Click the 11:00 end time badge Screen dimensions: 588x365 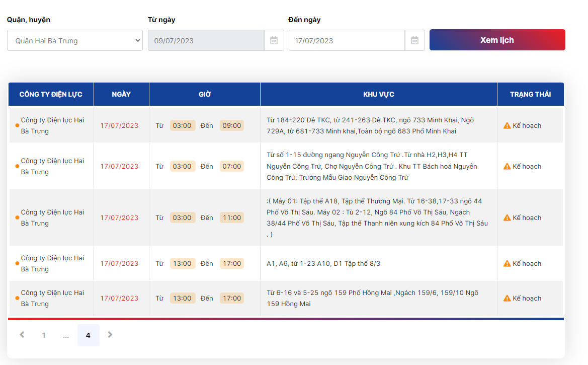[232, 218]
